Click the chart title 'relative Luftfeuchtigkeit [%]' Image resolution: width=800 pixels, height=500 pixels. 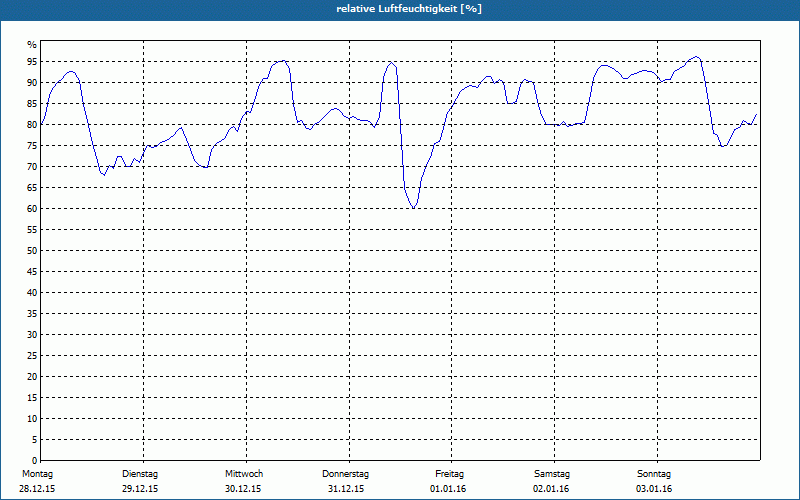pos(409,9)
